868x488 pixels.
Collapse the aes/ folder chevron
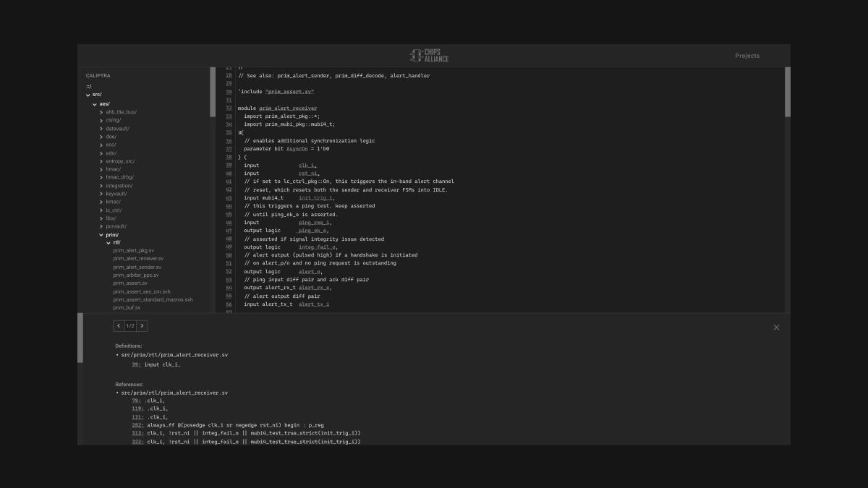95,104
